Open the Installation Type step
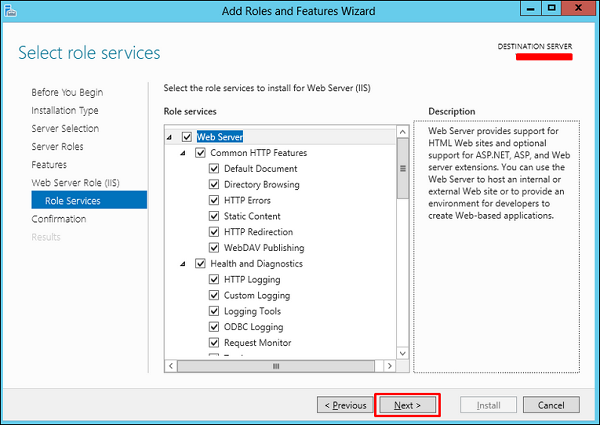600x425 pixels. click(64, 111)
